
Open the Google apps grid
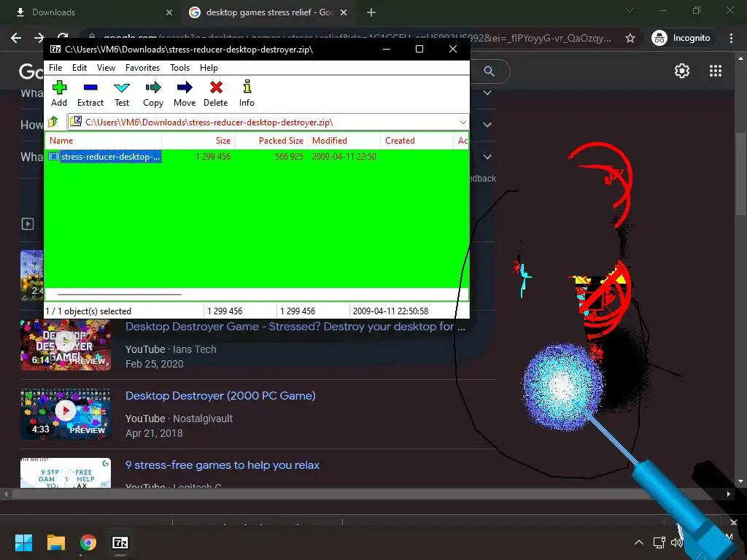tap(715, 71)
